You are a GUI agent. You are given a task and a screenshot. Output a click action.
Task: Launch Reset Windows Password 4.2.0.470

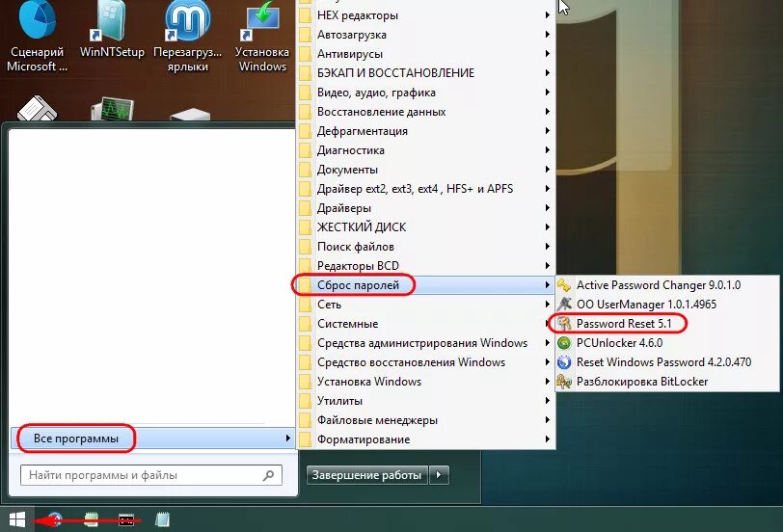pyautogui.click(x=667, y=362)
